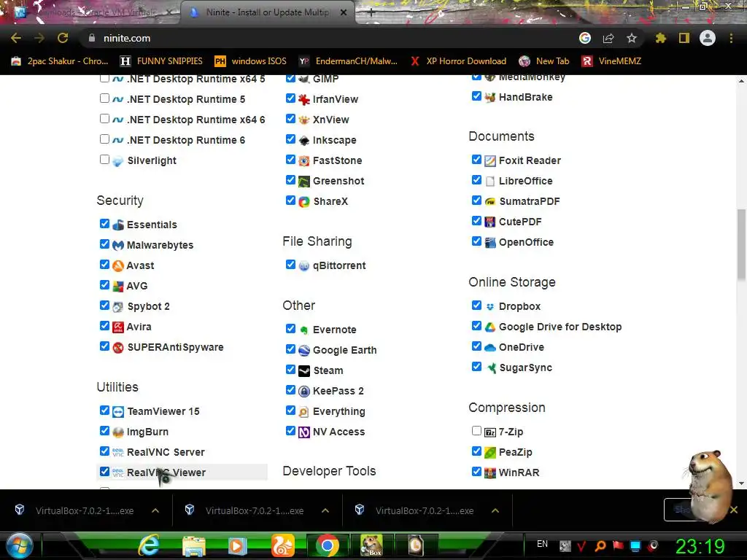747x560 pixels.
Task: Click the Dropbox icon
Action: click(x=490, y=307)
